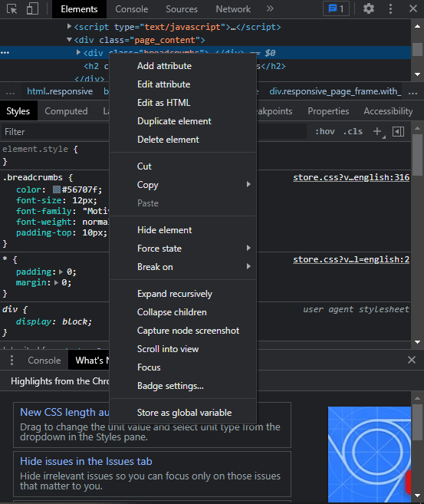Open the Properties tab
424x504 pixels.
(328, 111)
